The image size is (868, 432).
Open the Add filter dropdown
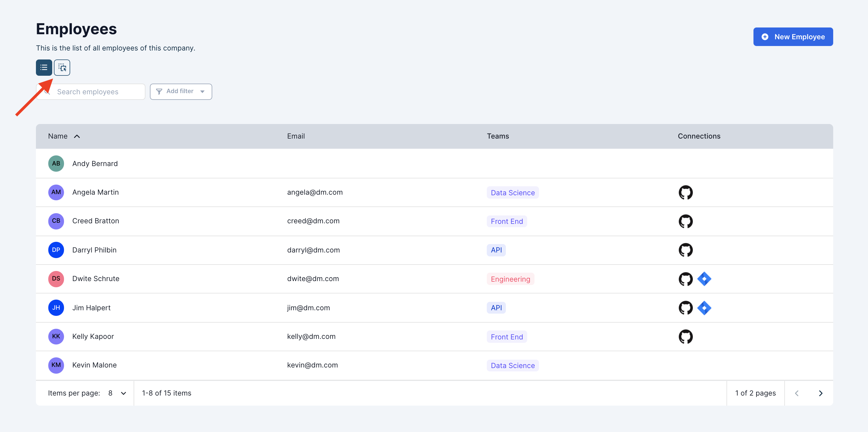(181, 91)
